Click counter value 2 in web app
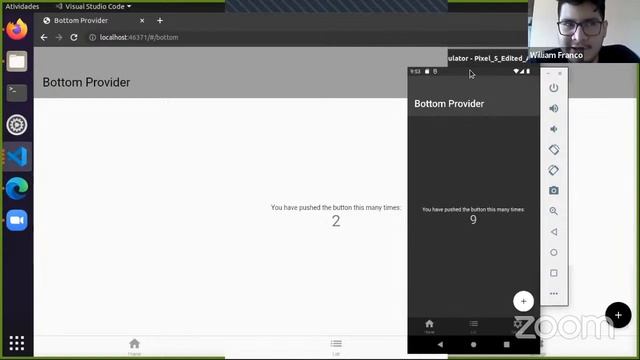This screenshot has height=360, width=640. [336, 221]
